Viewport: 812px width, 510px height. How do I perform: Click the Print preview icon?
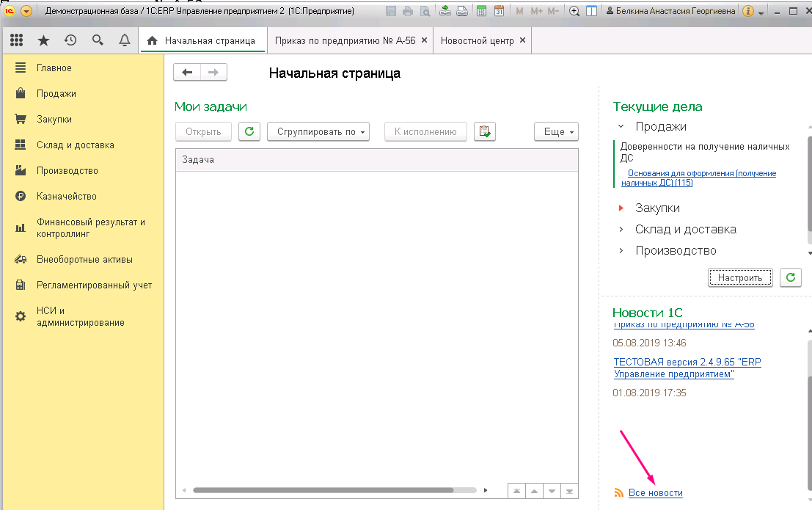[x=425, y=11]
